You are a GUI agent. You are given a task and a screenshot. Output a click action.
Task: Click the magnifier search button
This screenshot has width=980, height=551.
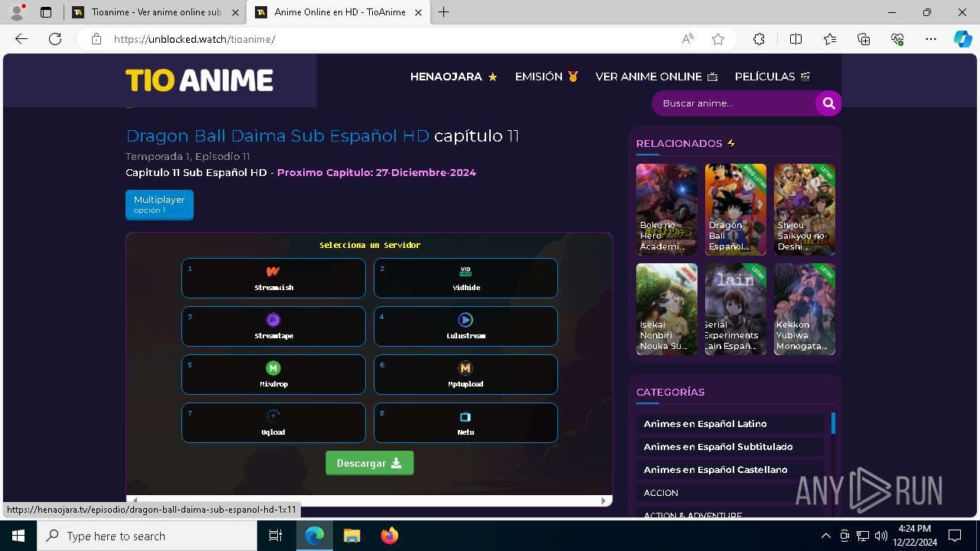click(x=828, y=103)
